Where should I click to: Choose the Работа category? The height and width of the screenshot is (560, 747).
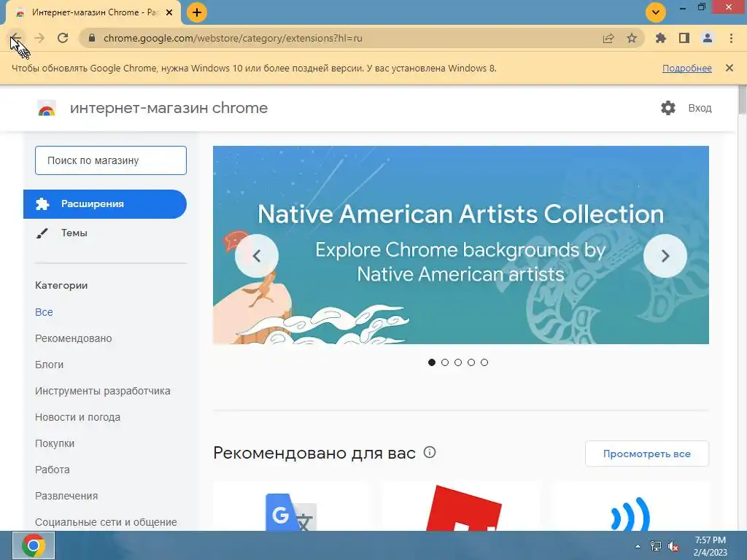pos(53,470)
